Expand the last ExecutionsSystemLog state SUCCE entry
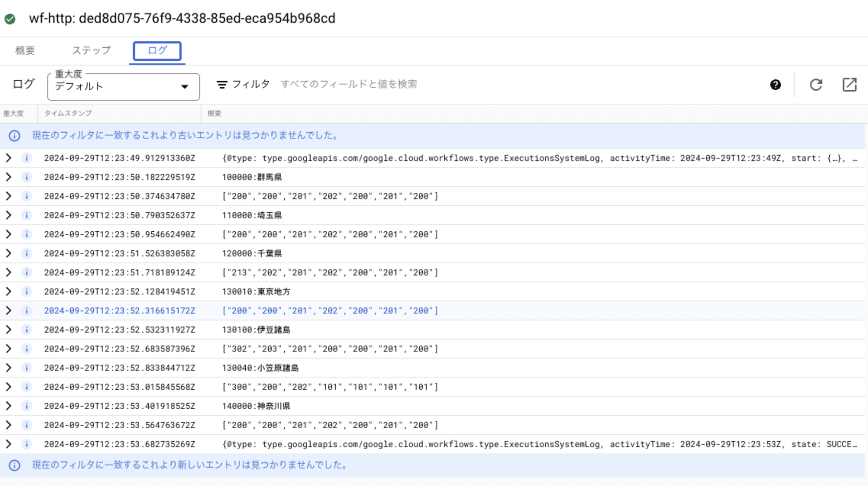The width and height of the screenshot is (868, 486). coord(8,444)
